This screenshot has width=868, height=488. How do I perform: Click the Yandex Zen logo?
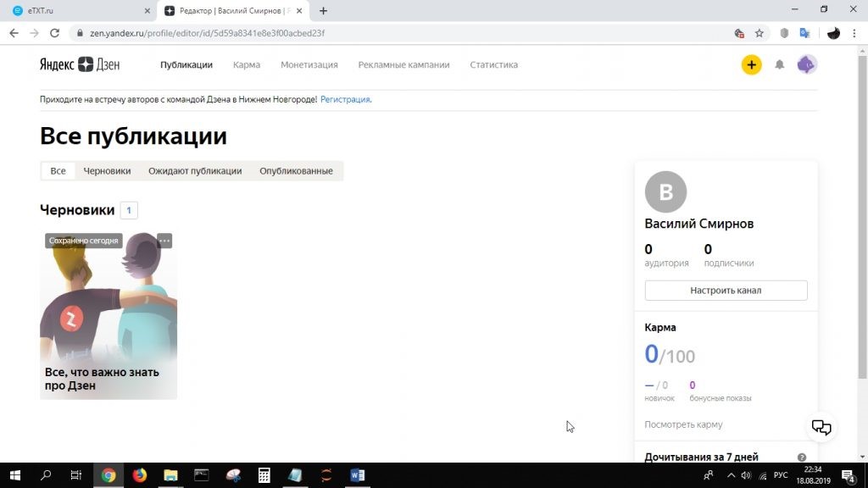[80, 64]
